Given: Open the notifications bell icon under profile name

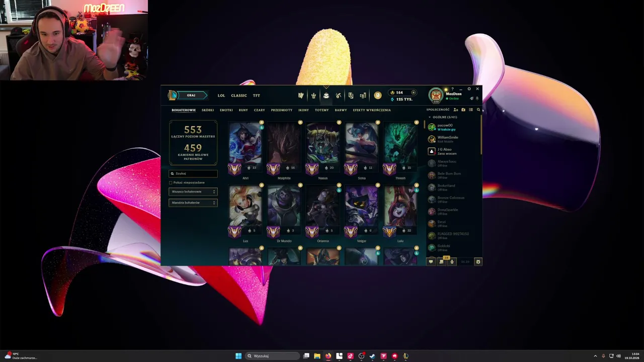Looking at the screenshot, I should pyautogui.click(x=477, y=99).
